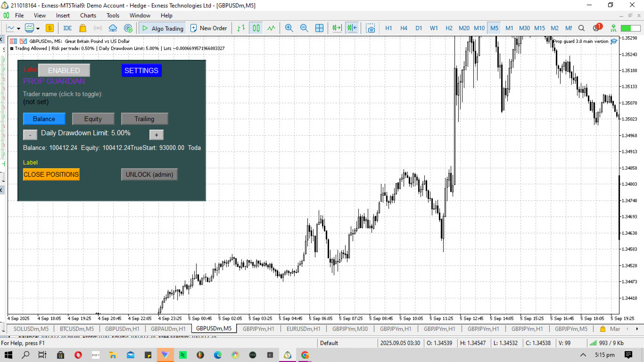Click the SETTINGS button
This screenshot has height=362, width=644.
point(141,70)
